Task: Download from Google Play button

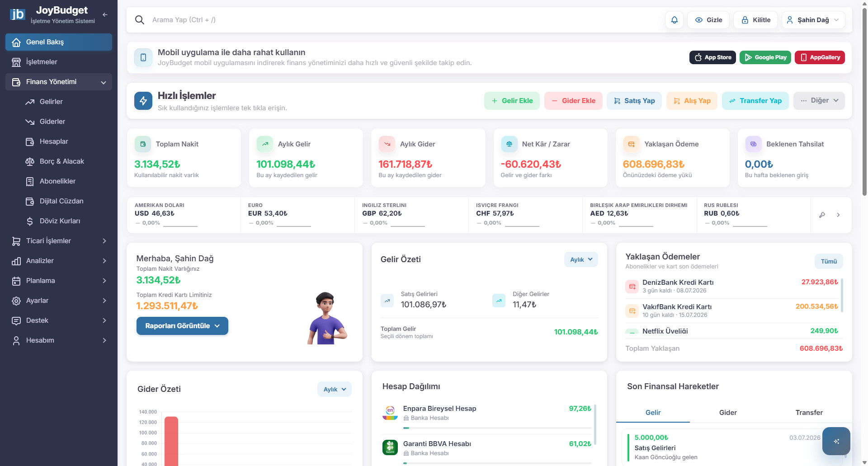Action: click(x=765, y=57)
